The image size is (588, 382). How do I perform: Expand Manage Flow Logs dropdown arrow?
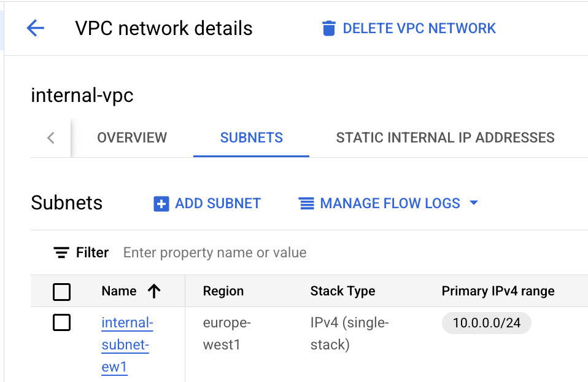tap(473, 203)
